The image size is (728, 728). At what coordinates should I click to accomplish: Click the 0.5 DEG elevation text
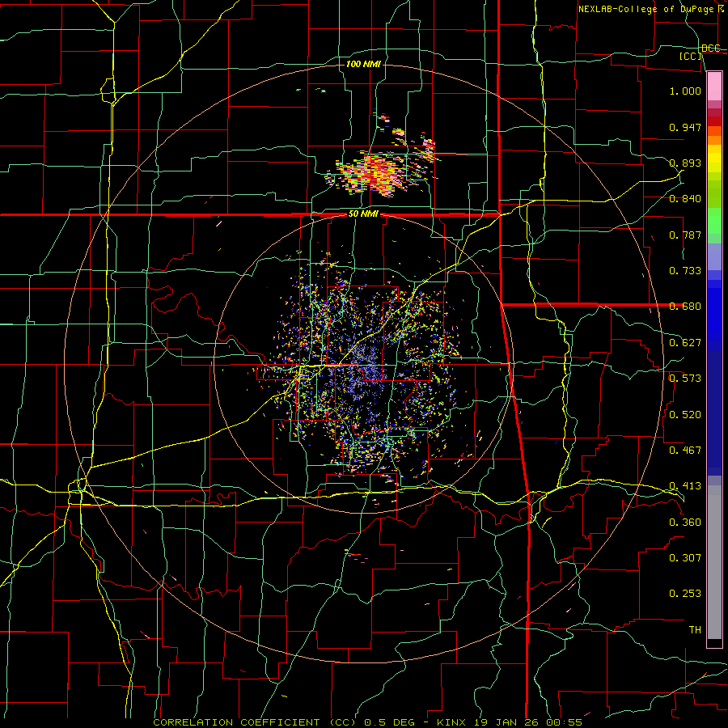390,722
